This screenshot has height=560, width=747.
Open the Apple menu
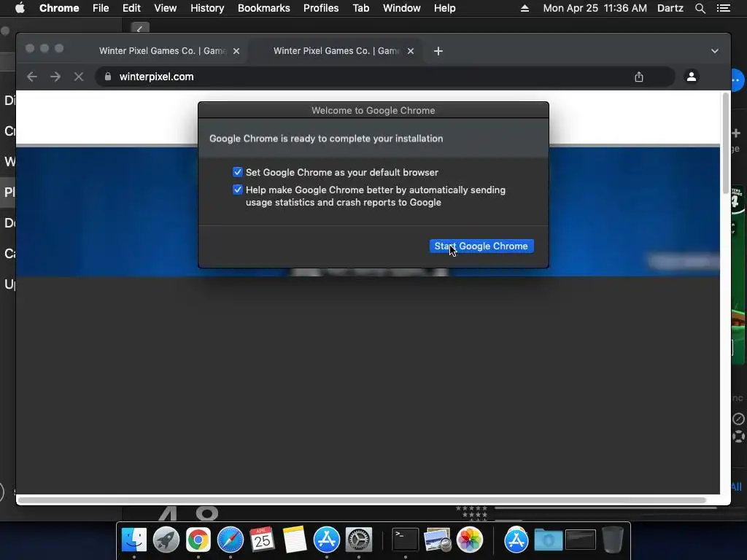point(20,8)
